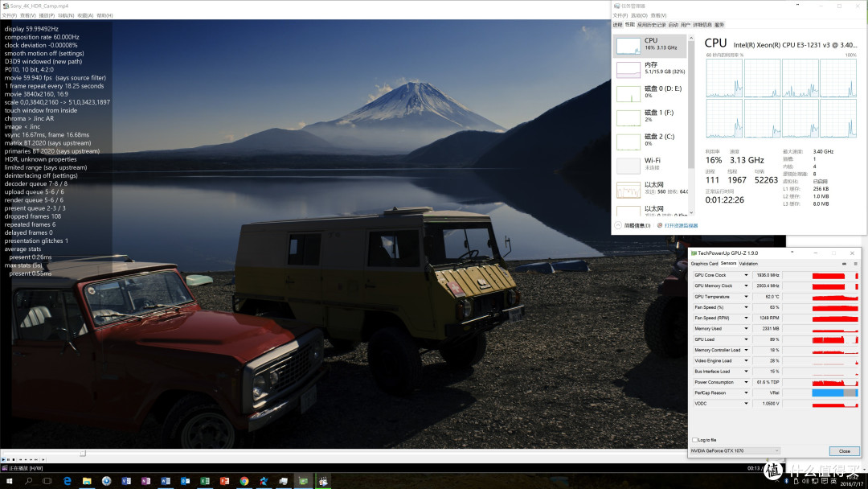Switch to 启动 tab in Task Manager
The image size is (868, 489).
pos(674,24)
